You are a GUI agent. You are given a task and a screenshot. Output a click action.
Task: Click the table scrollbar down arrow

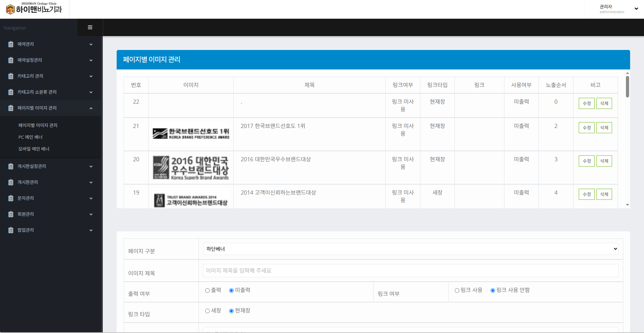pos(627,205)
